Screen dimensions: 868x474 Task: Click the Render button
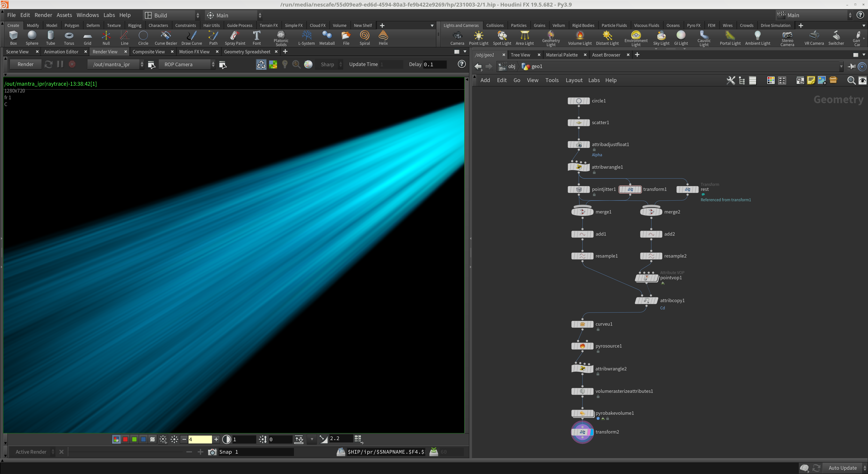(26, 64)
